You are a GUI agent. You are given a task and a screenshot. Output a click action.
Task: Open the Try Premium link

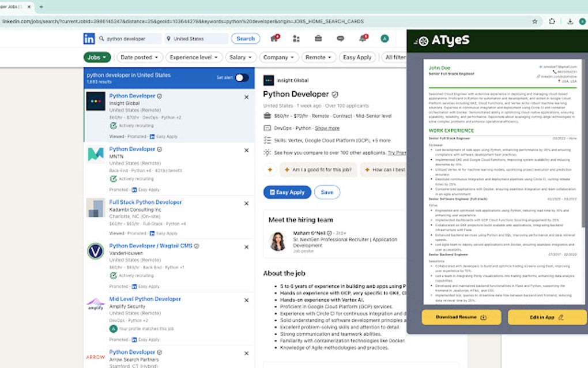pos(397,153)
